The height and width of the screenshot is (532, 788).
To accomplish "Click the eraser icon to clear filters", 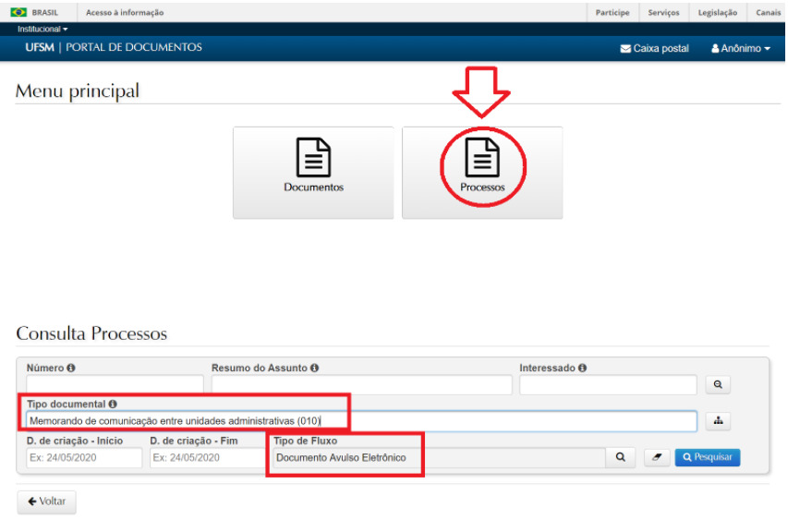I will click(x=655, y=457).
